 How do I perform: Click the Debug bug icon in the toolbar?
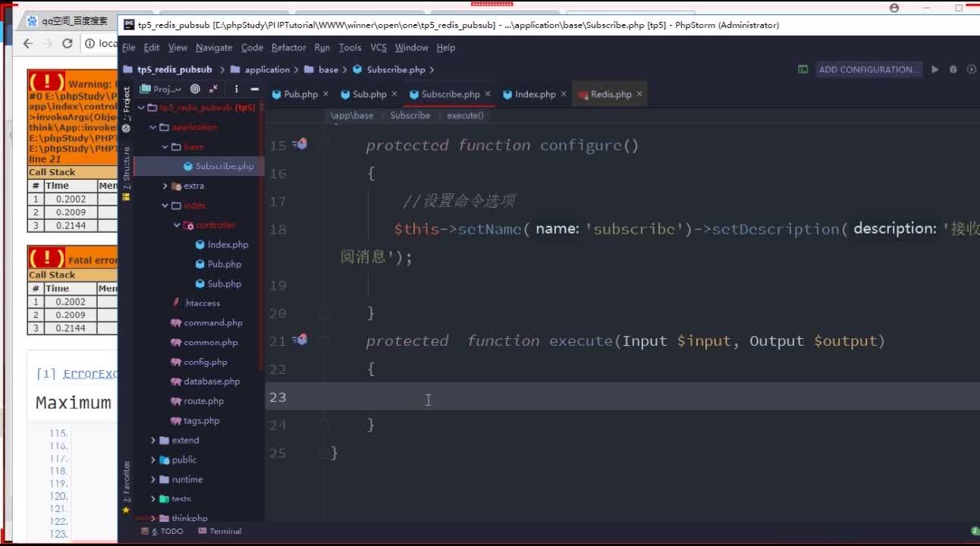click(953, 69)
